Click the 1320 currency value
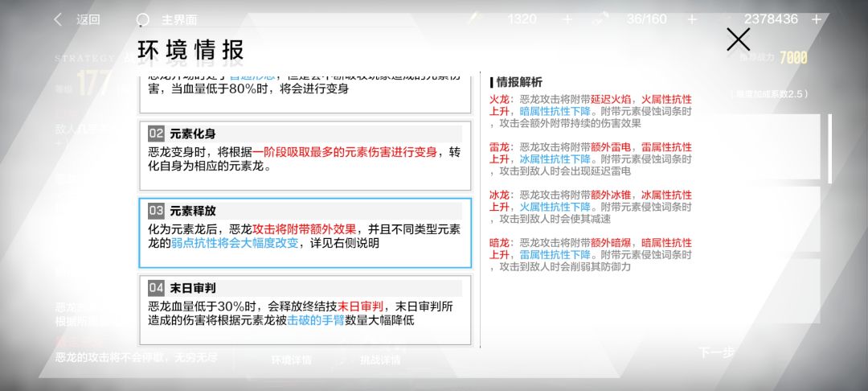Screen dimensions: 868x391 [x=522, y=19]
